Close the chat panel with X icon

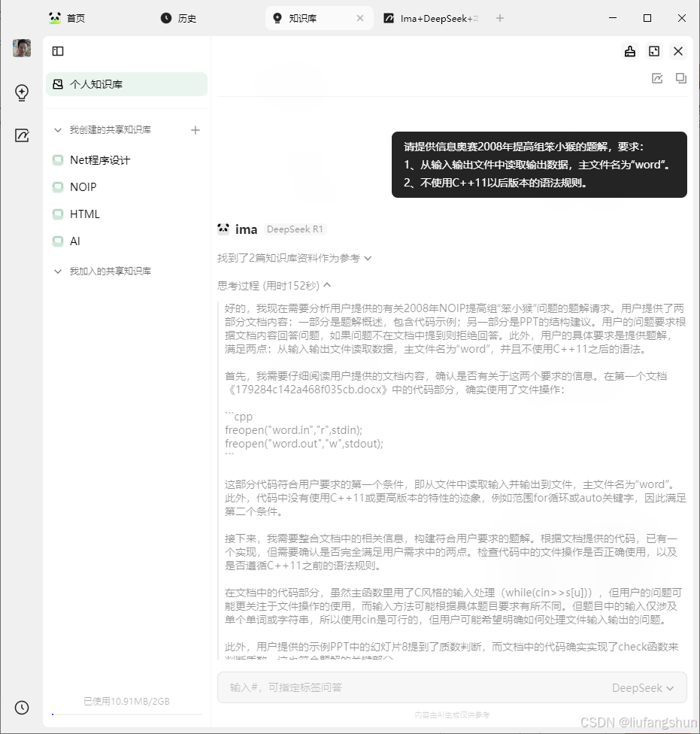[x=678, y=51]
